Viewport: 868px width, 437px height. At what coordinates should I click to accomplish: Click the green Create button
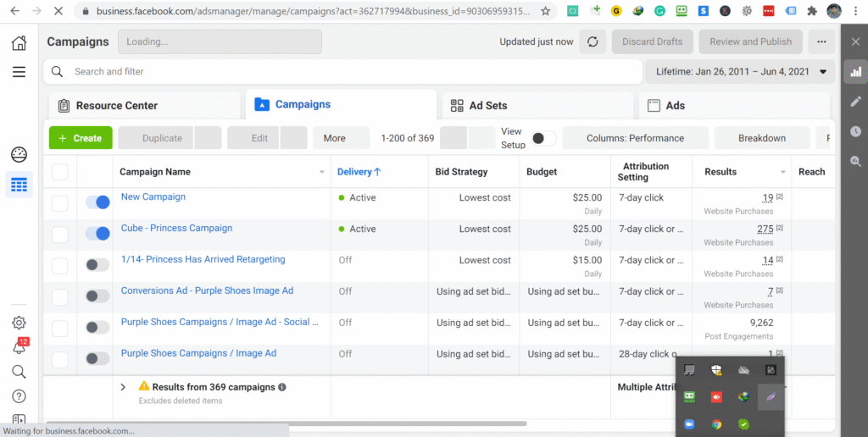(x=81, y=138)
